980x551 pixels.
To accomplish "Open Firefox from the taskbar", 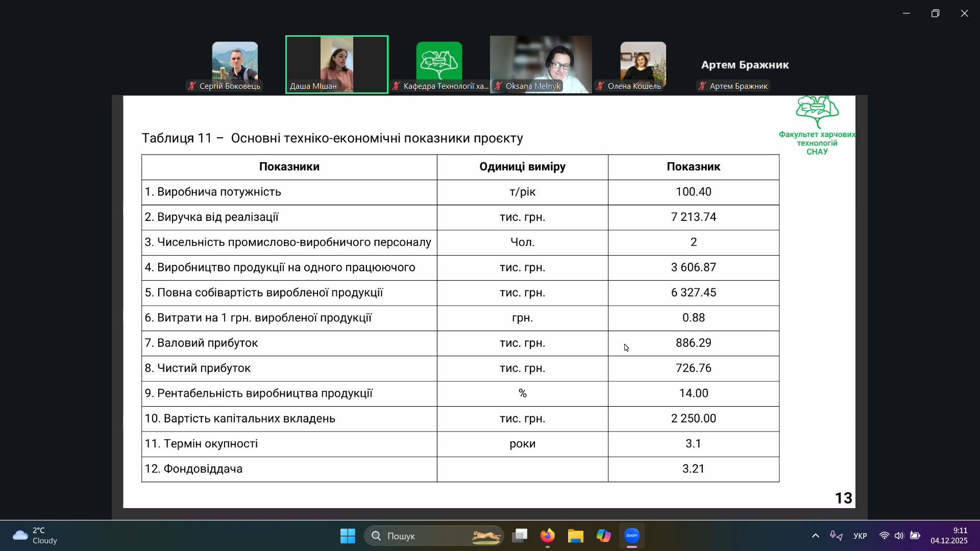I will pyautogui.click(x=548, y=536).
